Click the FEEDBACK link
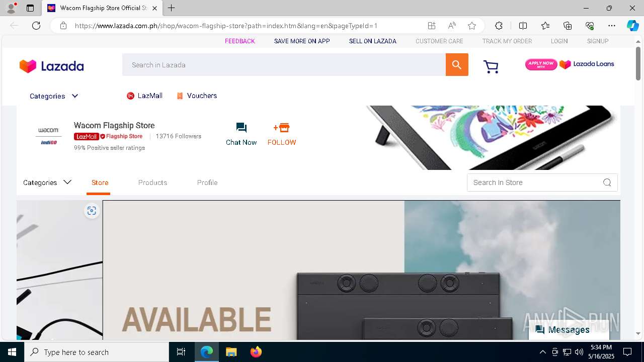The height and width of the screenshot is (362, 644). [240, 41]
